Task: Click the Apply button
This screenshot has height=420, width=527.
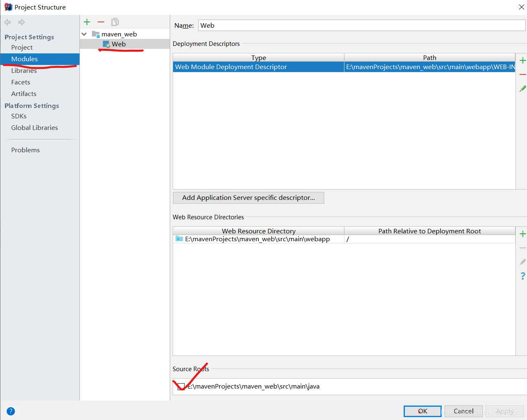Action: click(x=505, y=411)
